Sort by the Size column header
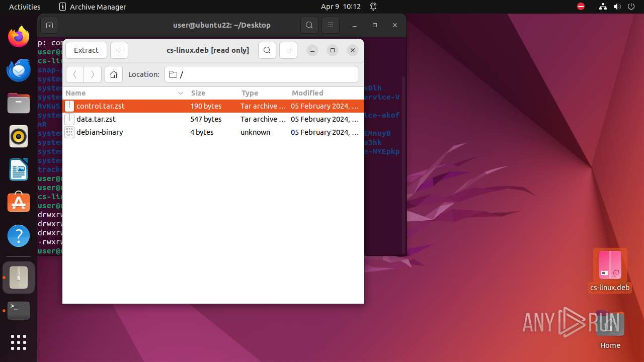The height and width of the screenshot is (362, 644). point(213,93)
